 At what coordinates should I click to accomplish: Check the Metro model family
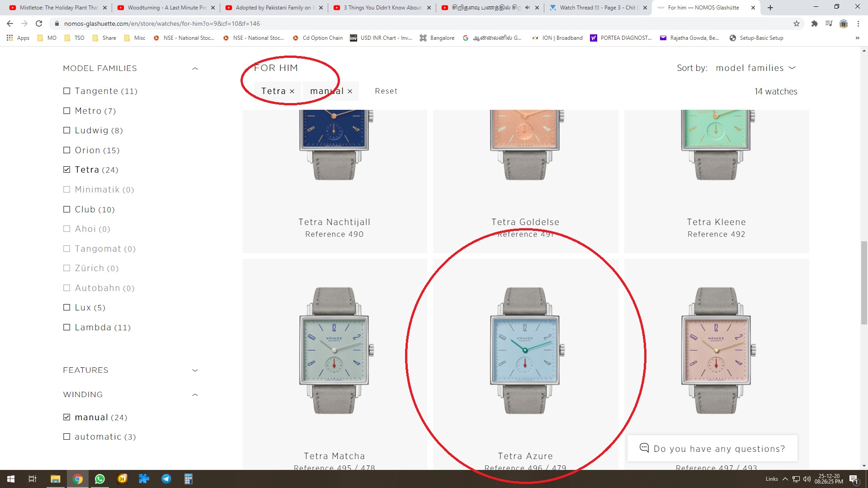(67, 111)
